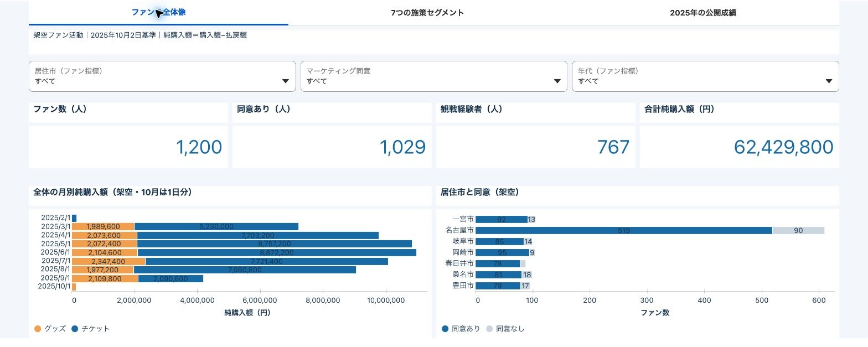The height and width of the screenshot is (347, 868).
Task: Click the ticket bar labeled 7,721,400
Action: [267, 261]
